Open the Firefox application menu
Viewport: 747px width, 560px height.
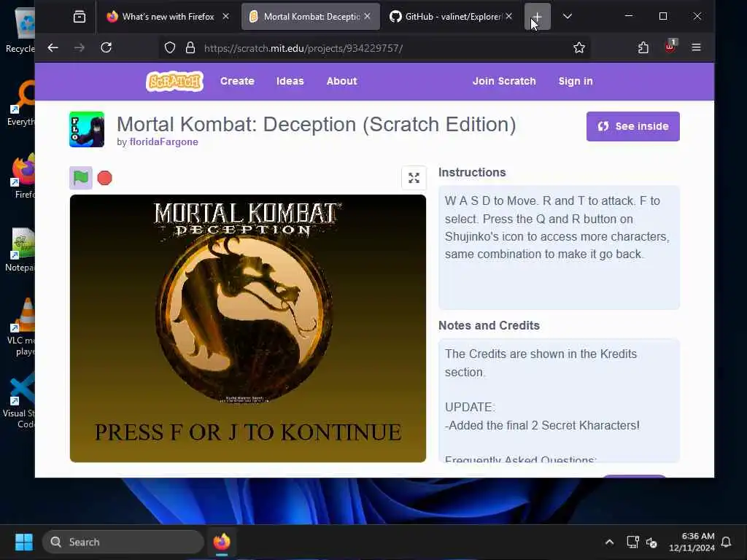point(696,47)
